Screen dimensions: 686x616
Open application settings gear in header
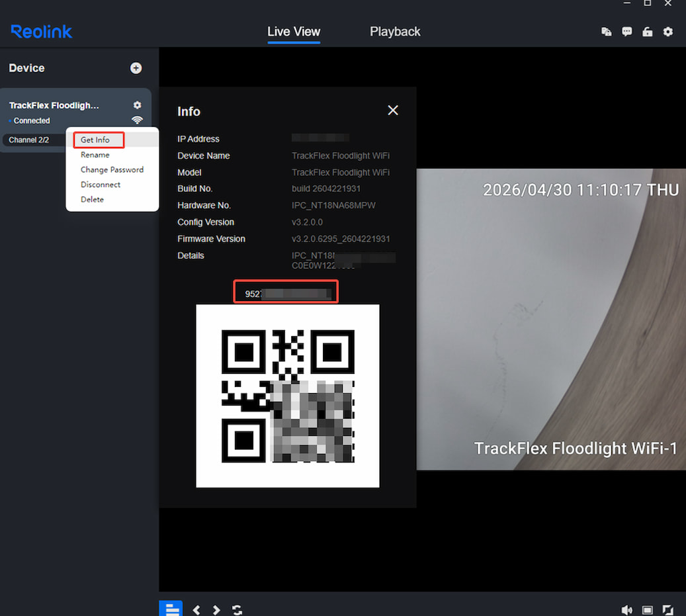tap(668, 32)
